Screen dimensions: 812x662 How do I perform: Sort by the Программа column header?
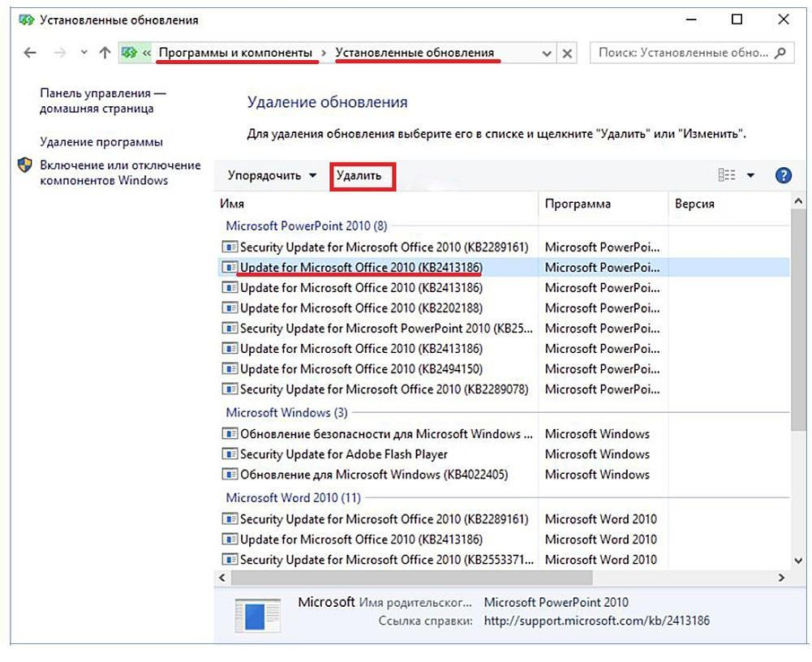[604, 204]
